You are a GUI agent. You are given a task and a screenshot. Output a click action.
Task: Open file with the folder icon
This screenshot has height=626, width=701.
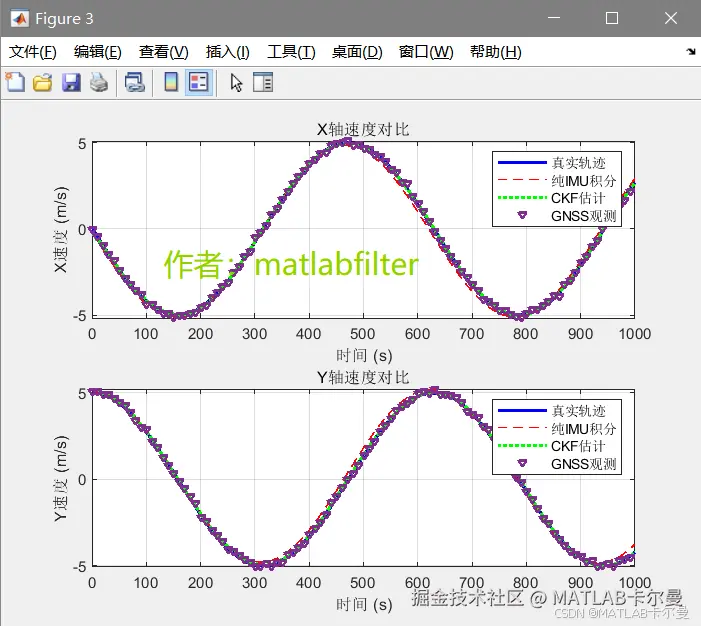pos(42,83)
